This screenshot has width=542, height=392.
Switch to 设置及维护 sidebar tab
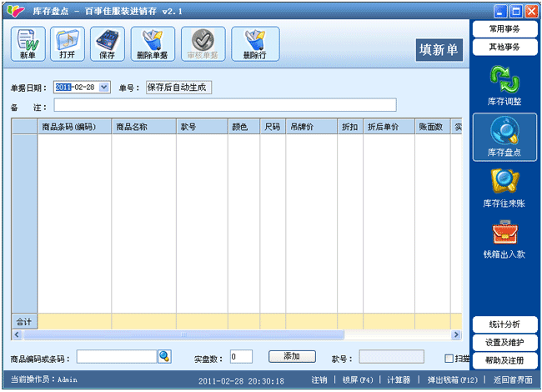pos(504,342)
